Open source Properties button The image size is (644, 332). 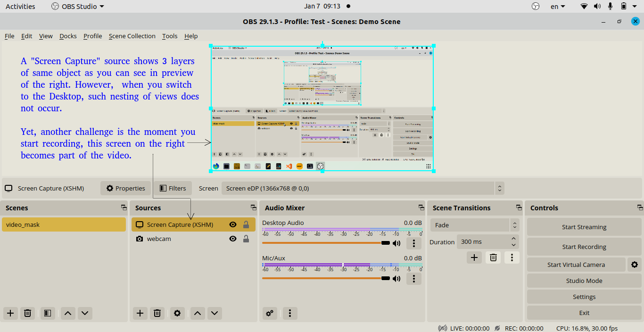tap(125, 188)
